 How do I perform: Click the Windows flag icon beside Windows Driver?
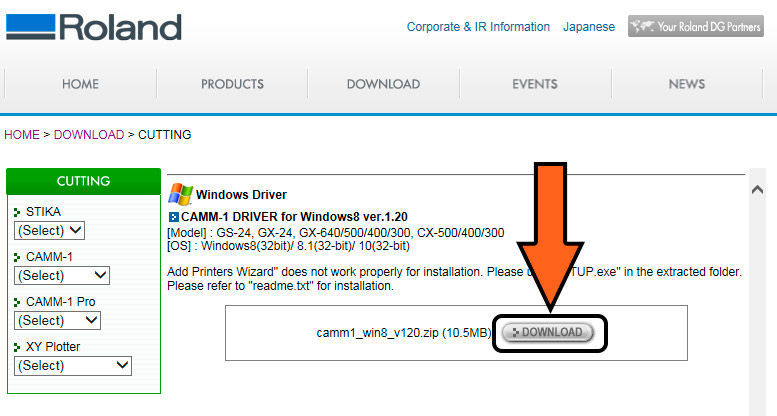tap(180, 194)
